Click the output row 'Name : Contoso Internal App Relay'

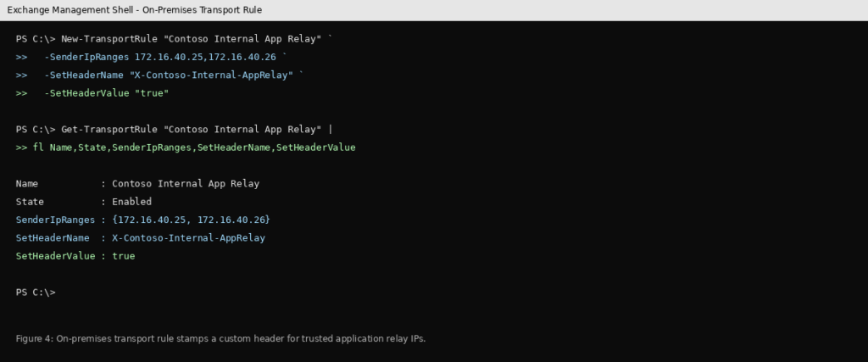point(137,184)
